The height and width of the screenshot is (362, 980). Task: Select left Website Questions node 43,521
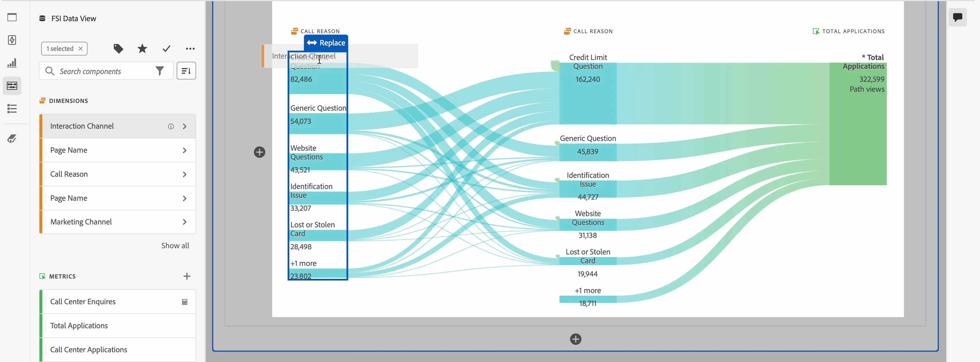(318, 162)
